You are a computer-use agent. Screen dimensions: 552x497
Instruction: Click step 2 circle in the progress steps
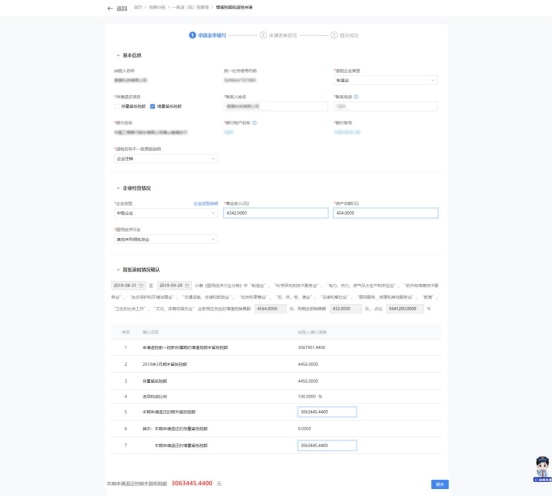coord(263,35)
